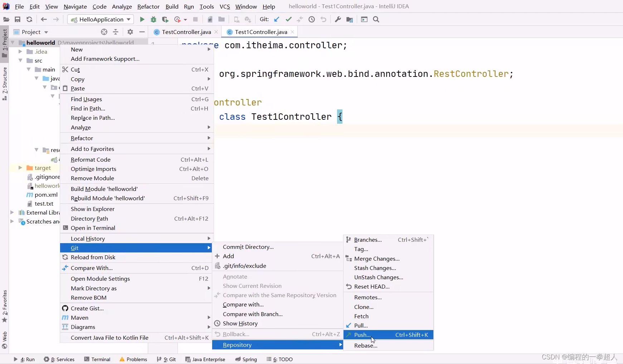Click the Git rollback undo icon
This screenshot has width=623, height=364.
(323, 19)
